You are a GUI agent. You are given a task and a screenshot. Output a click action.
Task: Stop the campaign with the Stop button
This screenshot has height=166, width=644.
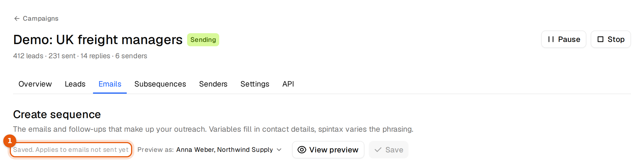pos(611,39)
